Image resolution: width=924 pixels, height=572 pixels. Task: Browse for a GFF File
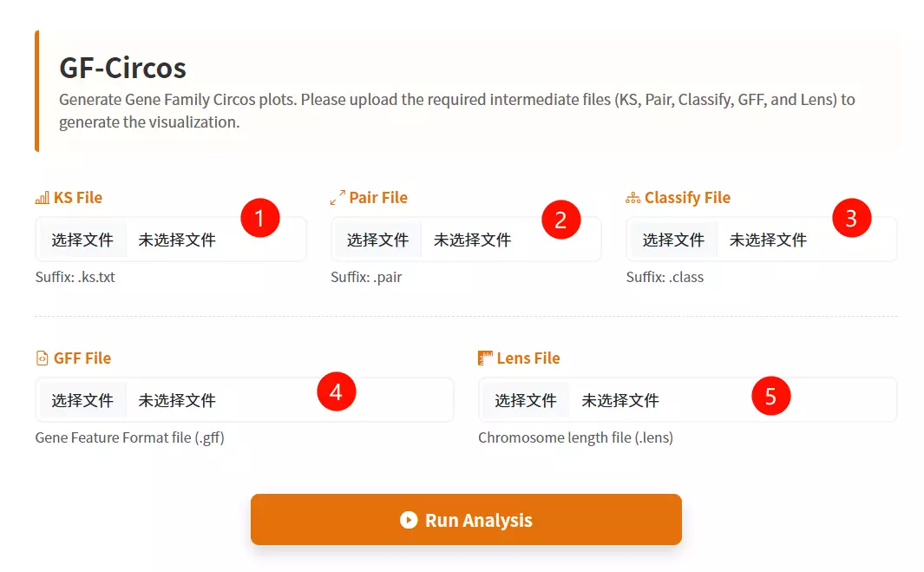coord(82,400)
